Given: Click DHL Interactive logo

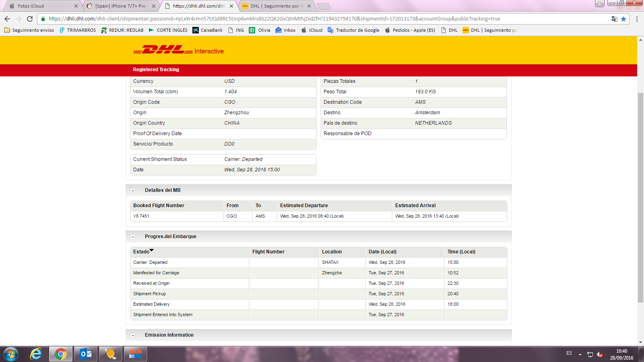Looking at the screenshot, I should 178,50.
